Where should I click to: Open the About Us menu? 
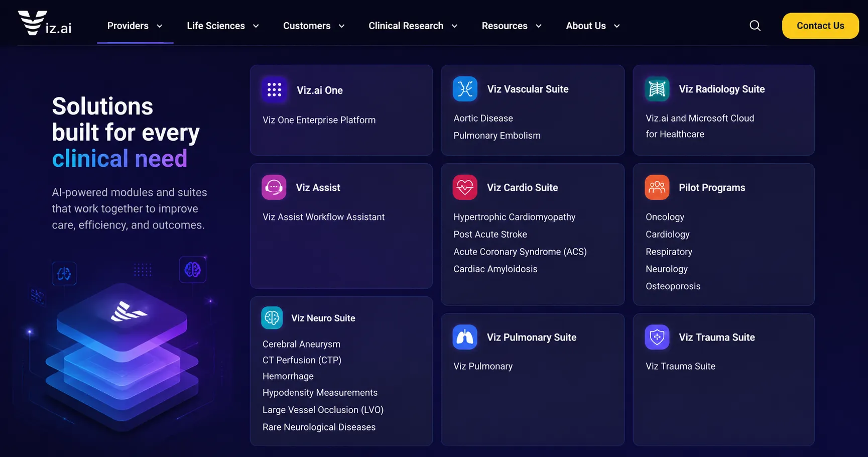586,26
